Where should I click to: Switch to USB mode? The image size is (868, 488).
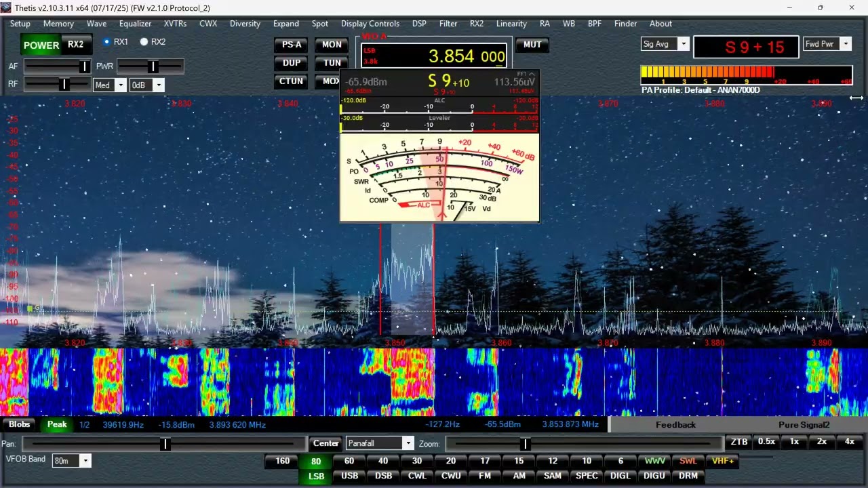pos(349,476)
